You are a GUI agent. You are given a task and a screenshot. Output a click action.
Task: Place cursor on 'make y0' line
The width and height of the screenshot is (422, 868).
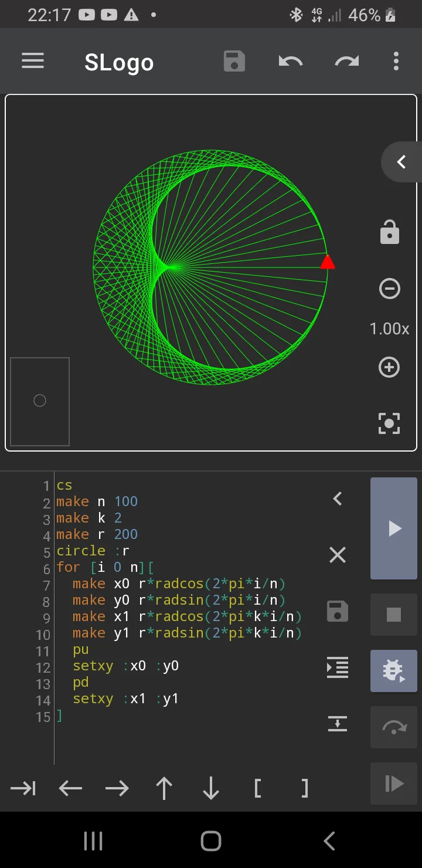pos(179,601)
